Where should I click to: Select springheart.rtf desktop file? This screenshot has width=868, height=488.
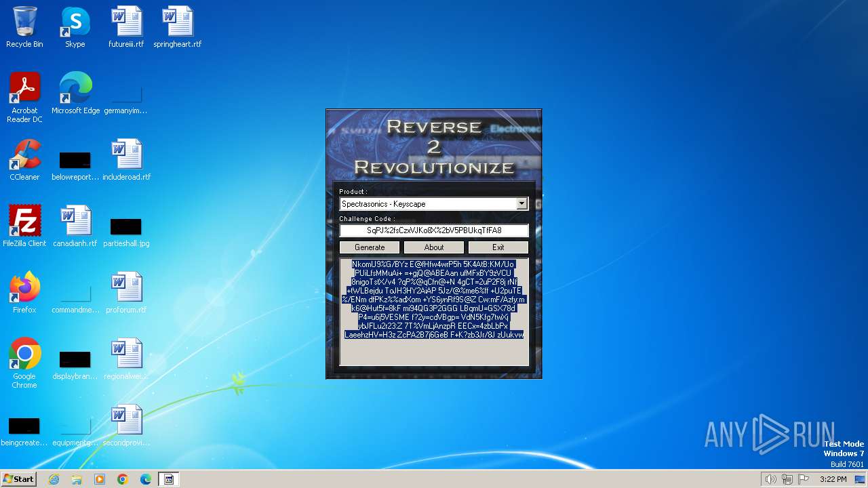(178, 27)
